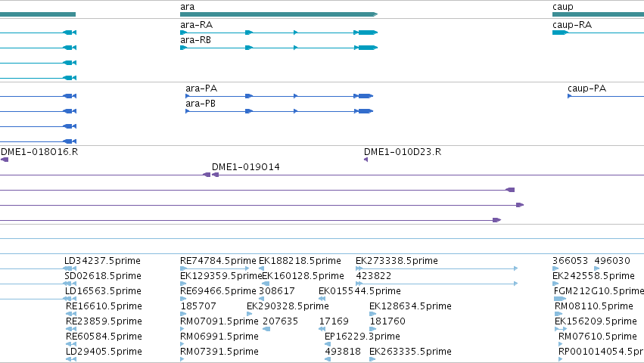Click EK263335.5prime EST label
Image resolution: width=644 pixels, height=363 pixels.
click(x=410, y=352)
